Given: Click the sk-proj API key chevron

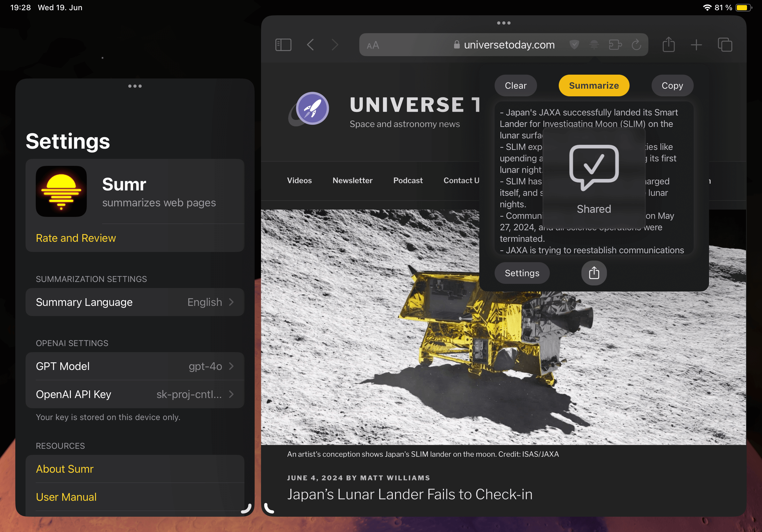Looking at the screenshot, I should coord(231,394).
